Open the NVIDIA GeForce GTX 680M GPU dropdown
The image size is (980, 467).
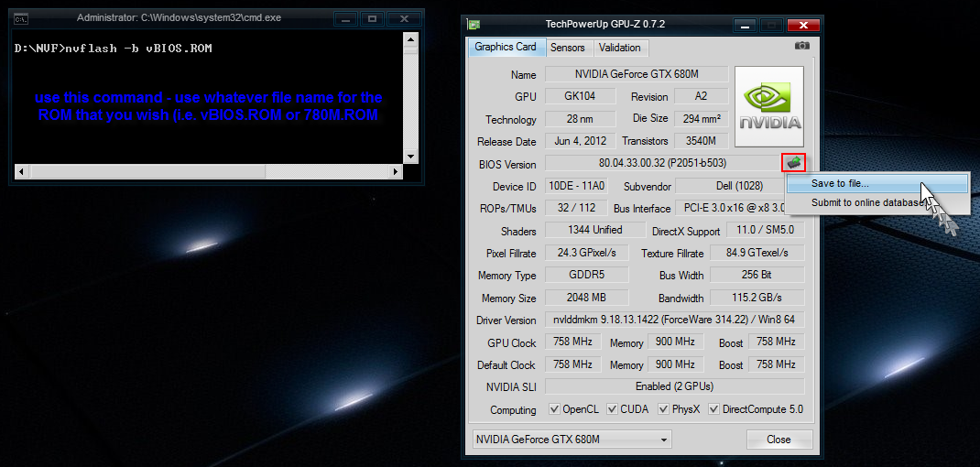[572, 440]
